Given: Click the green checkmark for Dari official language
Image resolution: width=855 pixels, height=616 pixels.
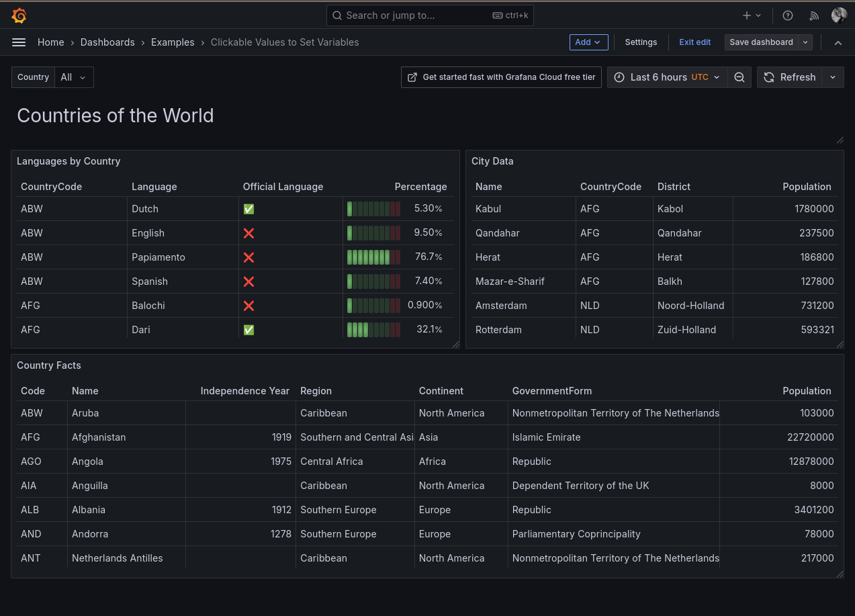Looking at the screenshot, I should 249,329.
